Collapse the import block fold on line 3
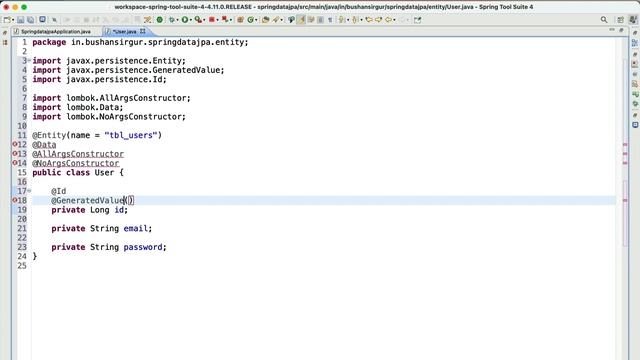The width and height of the screenshot is (640, 360). (29, 60)
